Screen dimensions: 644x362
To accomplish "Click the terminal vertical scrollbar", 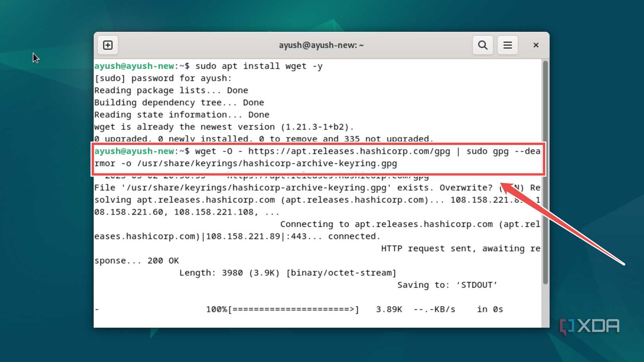I will (545, 172).
